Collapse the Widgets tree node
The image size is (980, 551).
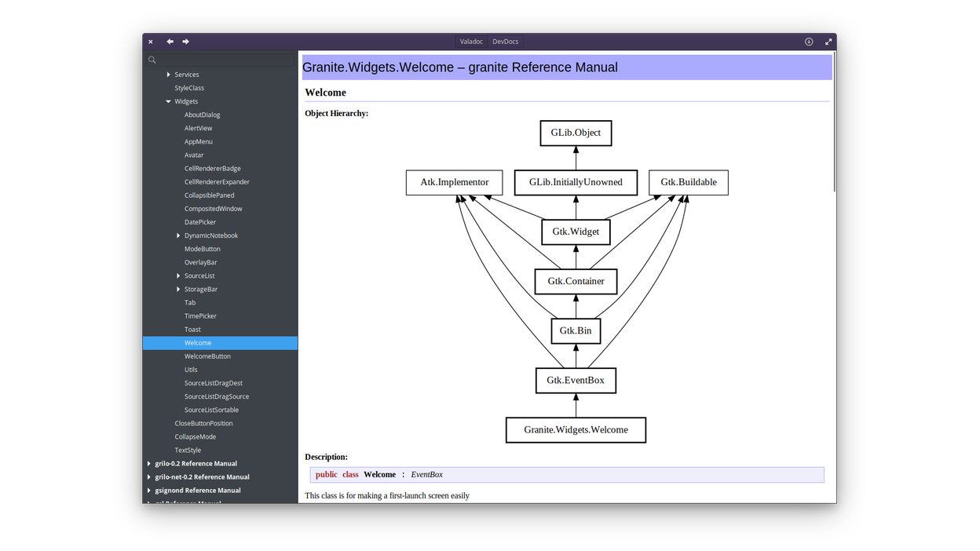pyautogui.click(x=168, y=101)
